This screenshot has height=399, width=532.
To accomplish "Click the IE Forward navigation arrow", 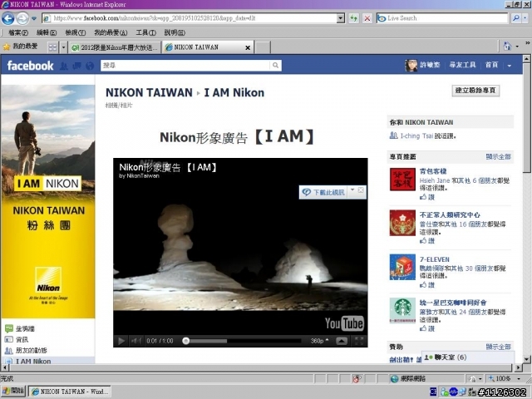I will [x=22, y=18].
